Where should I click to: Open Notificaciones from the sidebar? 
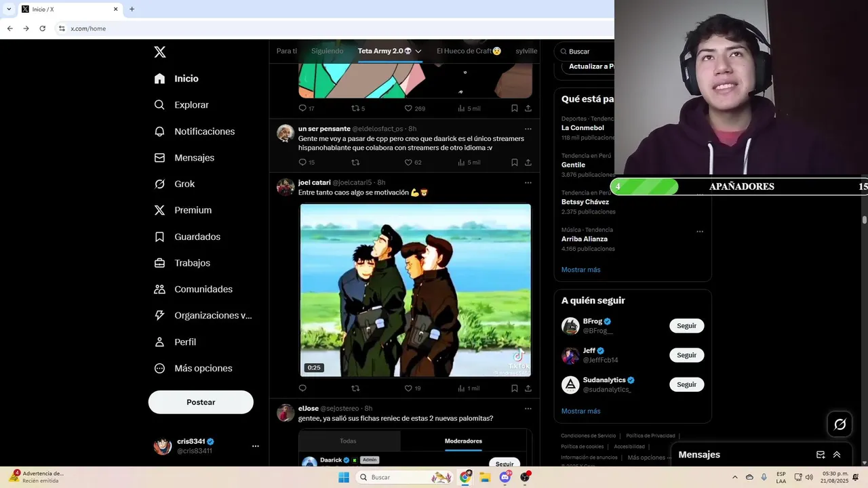[194, 131]
